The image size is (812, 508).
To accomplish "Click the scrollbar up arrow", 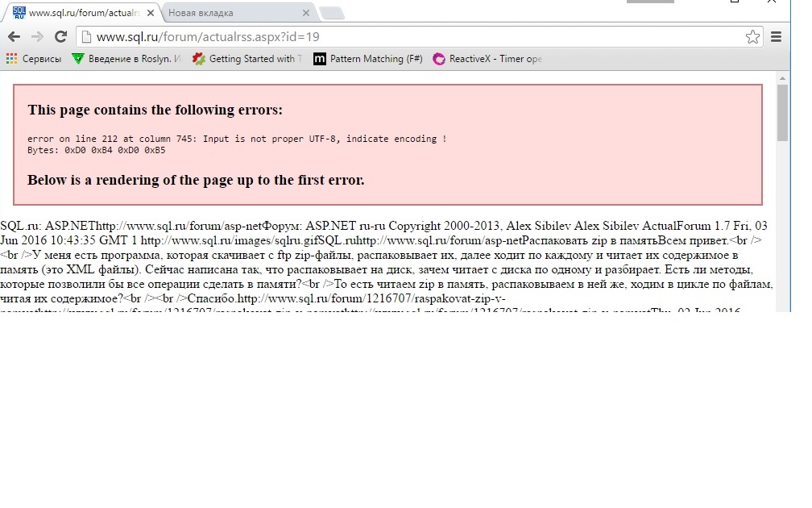I will point(781,77).
